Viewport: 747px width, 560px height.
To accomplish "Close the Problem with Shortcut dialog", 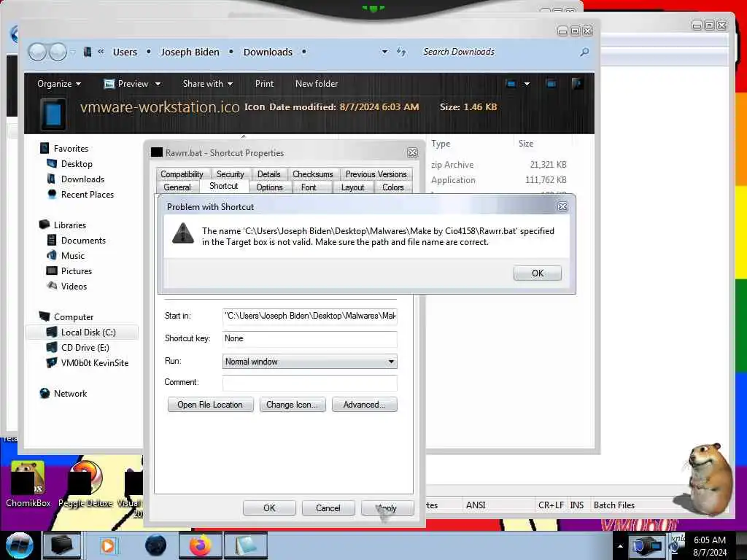I will pos(562,206).
